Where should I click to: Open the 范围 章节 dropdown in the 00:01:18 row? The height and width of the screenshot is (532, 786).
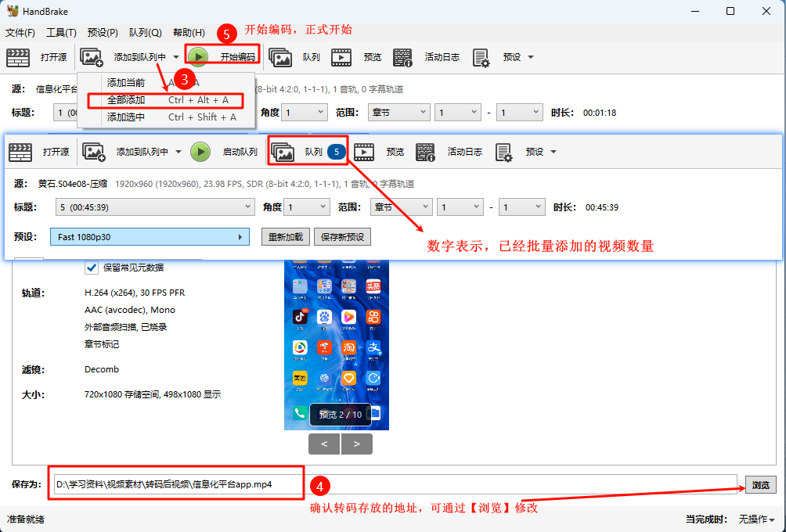tap(398, 113)
